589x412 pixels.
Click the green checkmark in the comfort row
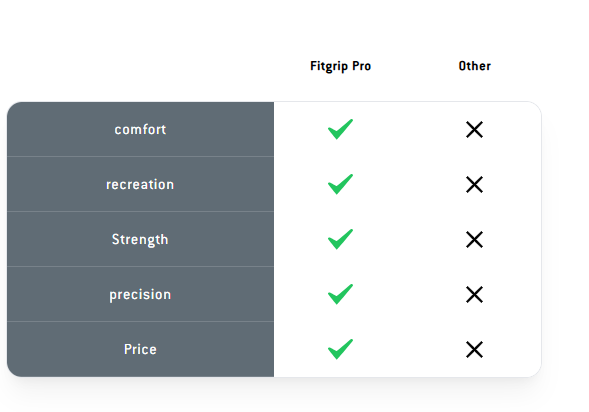[x=340, y=129]
